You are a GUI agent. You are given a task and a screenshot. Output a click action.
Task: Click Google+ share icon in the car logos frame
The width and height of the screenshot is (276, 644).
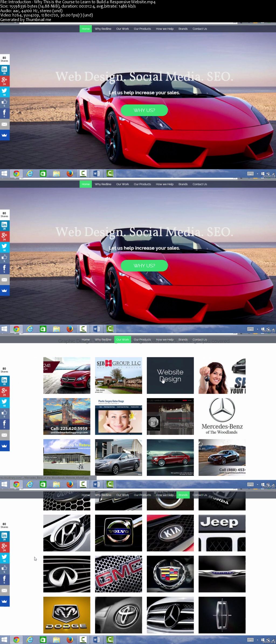(5, 547)
